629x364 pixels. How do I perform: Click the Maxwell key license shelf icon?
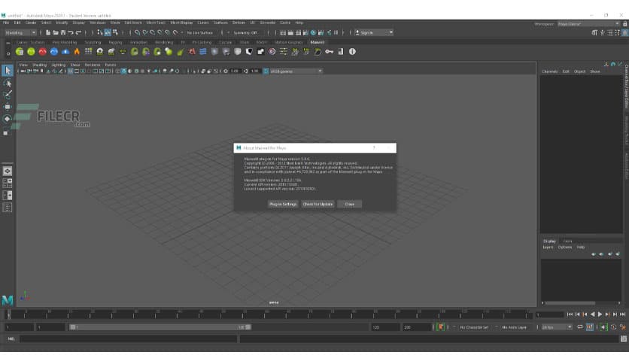click(329, 51)
